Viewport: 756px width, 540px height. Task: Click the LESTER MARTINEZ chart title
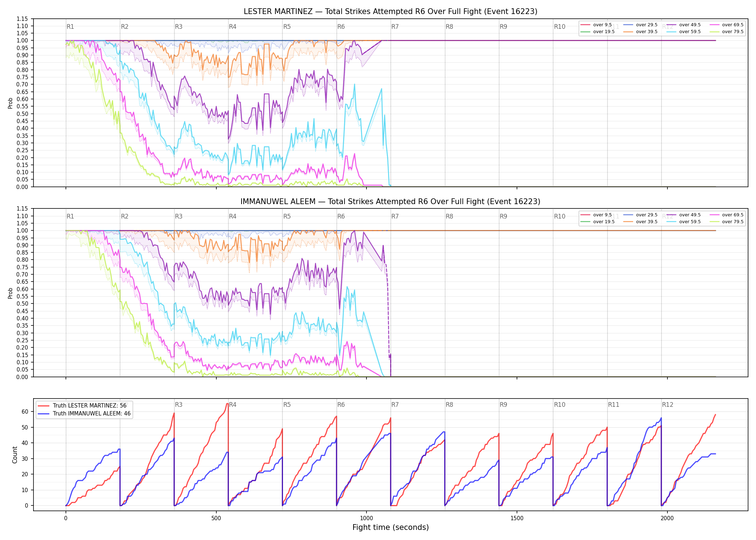coord(390,12)
